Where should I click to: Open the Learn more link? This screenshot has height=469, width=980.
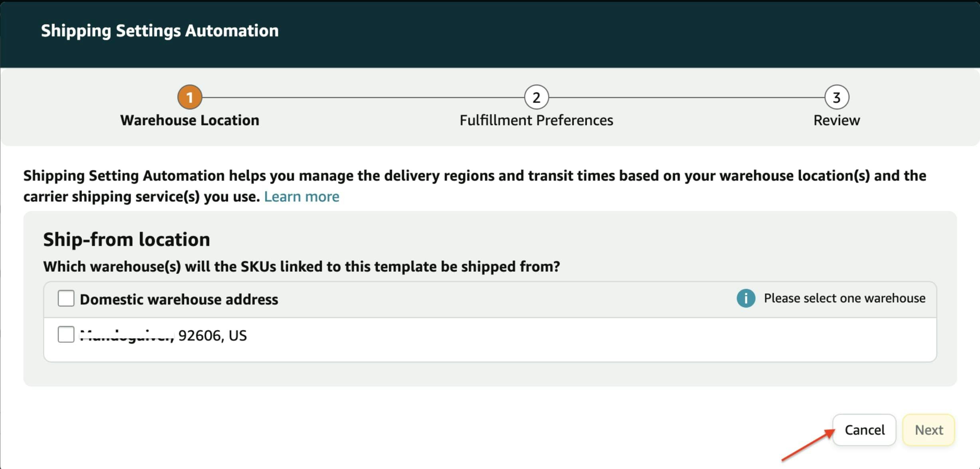[x=301, y=197]
